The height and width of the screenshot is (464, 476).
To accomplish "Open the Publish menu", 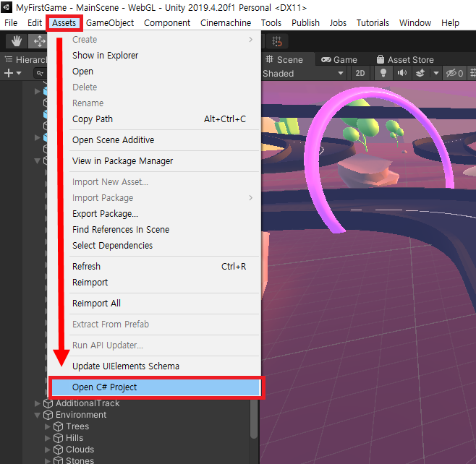I will (x=305, y=23).
